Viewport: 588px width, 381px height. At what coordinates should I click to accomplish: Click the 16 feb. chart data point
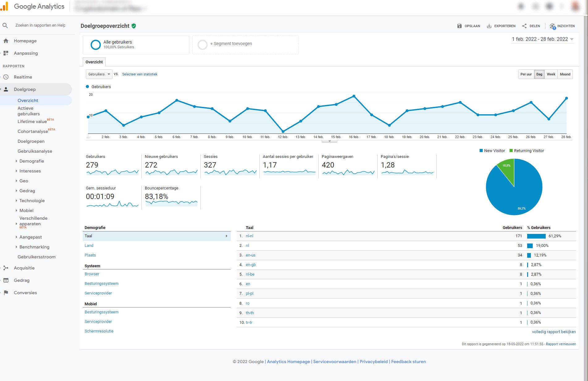click(354, 96)
